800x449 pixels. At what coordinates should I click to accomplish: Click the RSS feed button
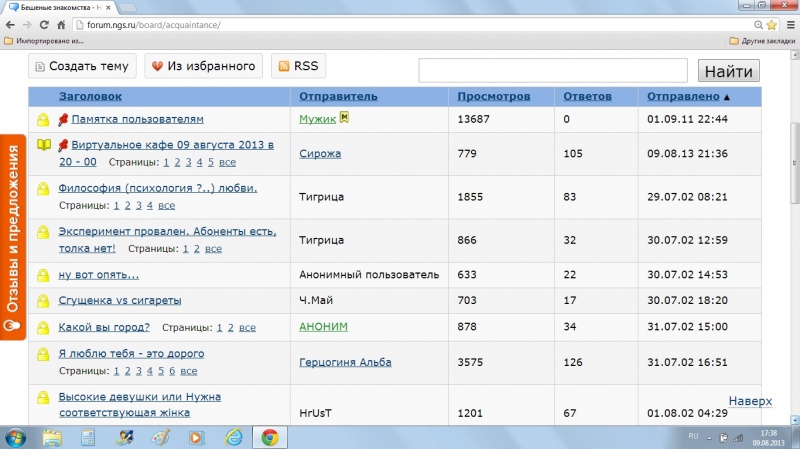[298, 67]
